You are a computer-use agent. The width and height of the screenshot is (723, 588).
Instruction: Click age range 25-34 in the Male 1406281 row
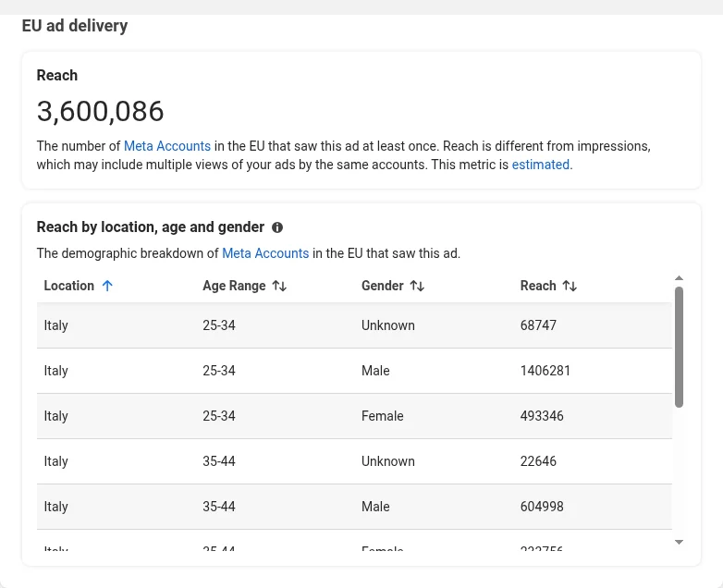219,371
